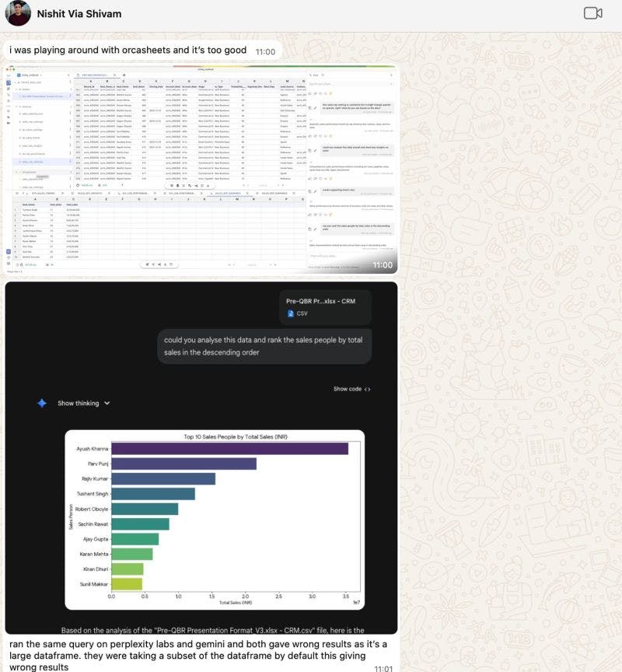Image resolution: width=622 pixels, height=672 pixels.
Task: Open Nishit Via Shivam's profile picture
Action: click(18, 13)
